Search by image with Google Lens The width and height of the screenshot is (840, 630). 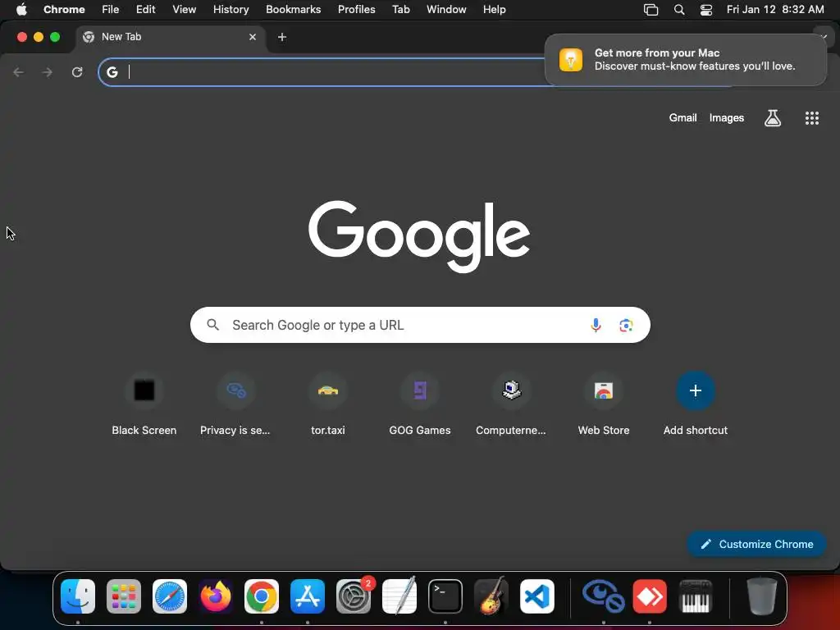626,325
